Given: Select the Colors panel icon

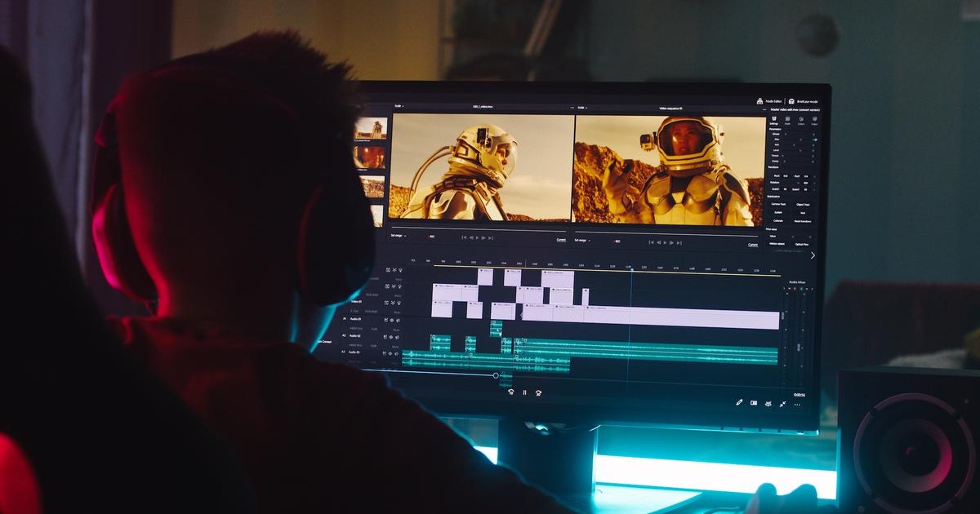Looking at the screenshot, I should pos(800,119).
